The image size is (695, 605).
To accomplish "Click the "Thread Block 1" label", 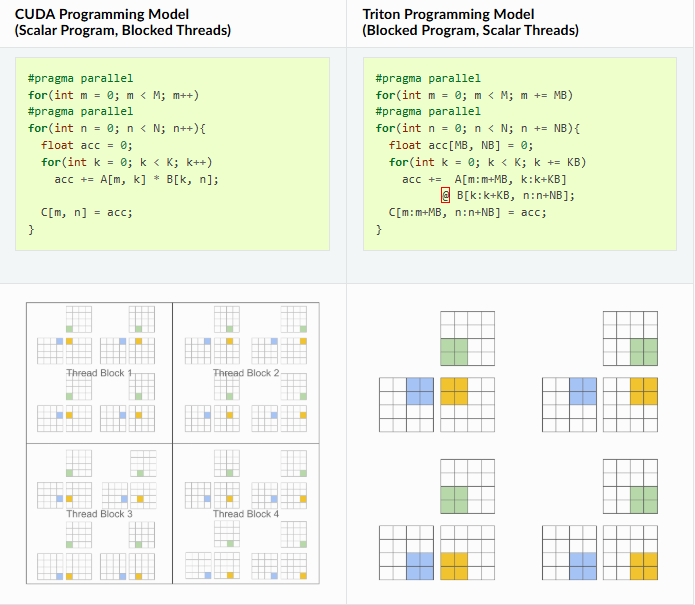I will (x=99, y=373).
